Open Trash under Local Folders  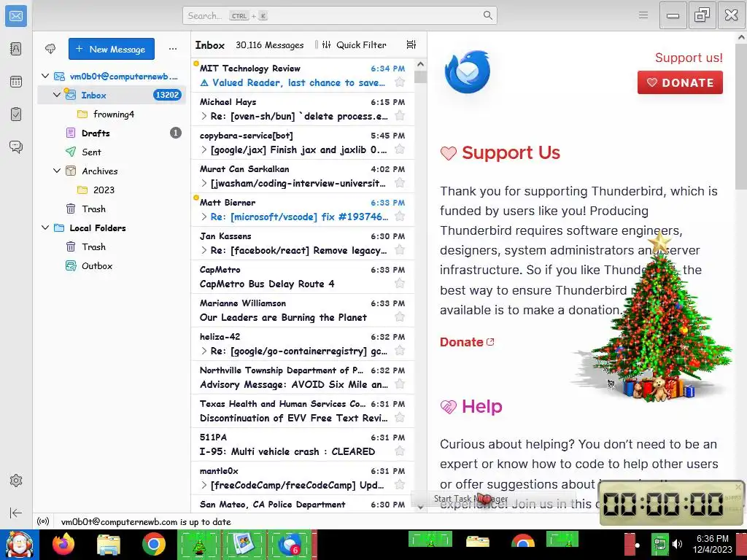coord(112,246)
